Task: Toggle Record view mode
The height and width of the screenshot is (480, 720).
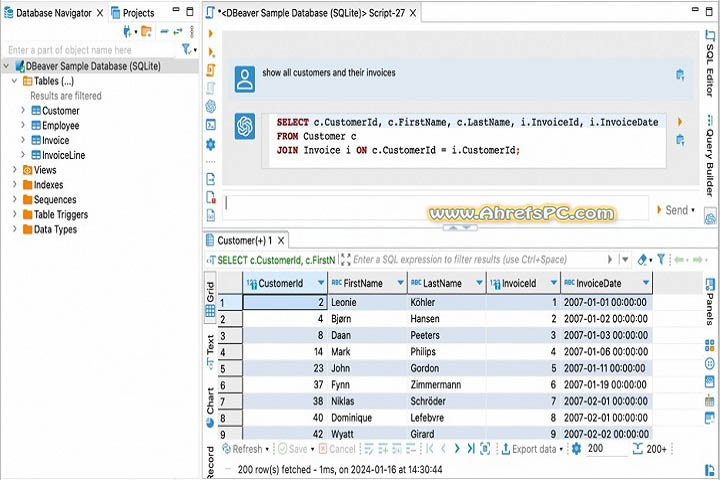Action: point(210,462)
